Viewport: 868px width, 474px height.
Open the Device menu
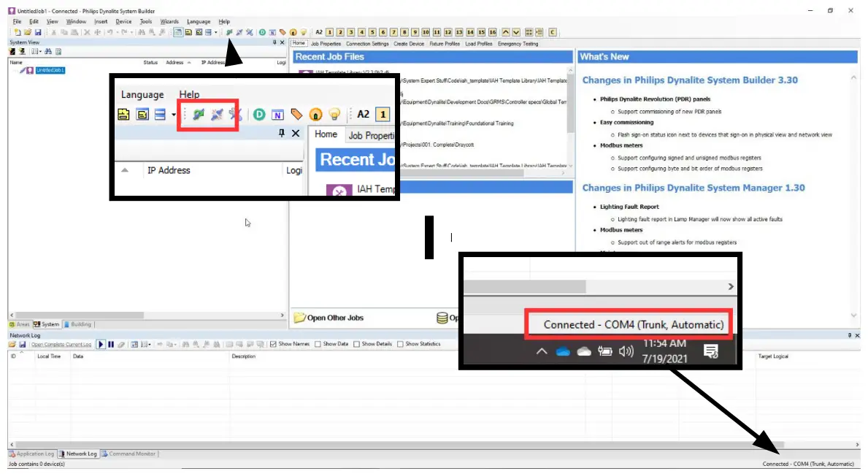coord(123,22)
